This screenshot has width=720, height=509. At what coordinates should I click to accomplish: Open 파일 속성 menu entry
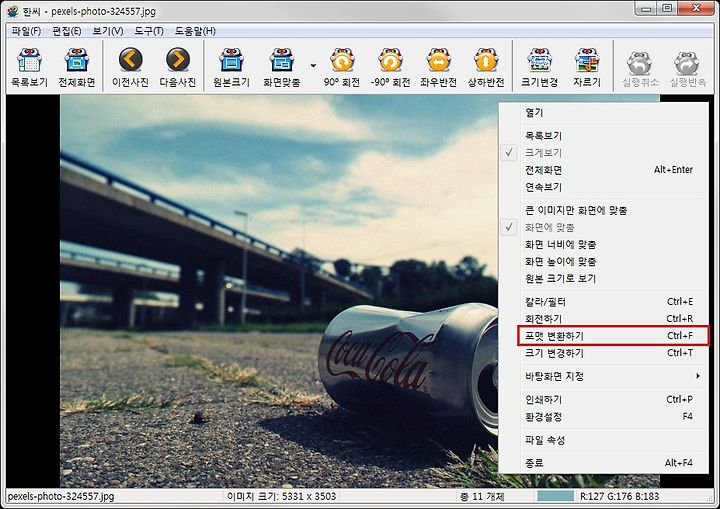pyautogui.click(x=604, y=440)
